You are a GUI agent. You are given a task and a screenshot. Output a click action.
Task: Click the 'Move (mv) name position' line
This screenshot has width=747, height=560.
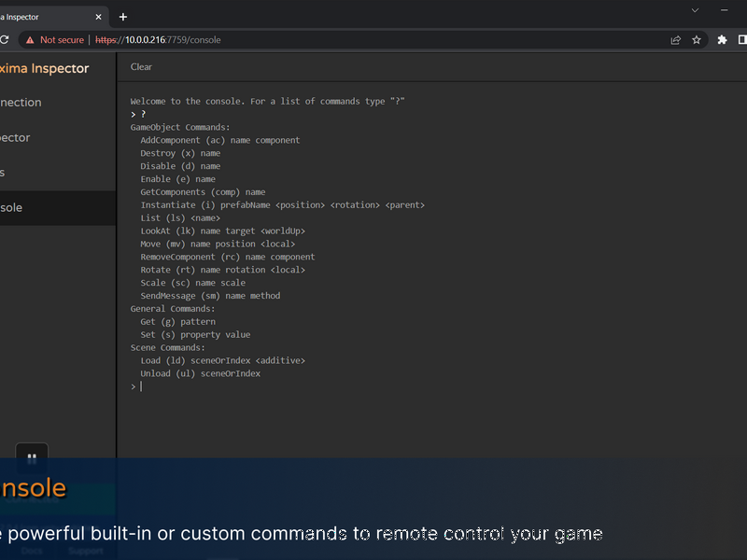point(218,244)
